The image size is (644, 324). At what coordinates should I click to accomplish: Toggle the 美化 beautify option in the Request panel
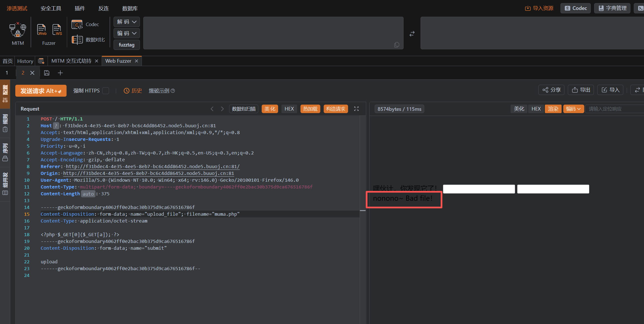270,109
